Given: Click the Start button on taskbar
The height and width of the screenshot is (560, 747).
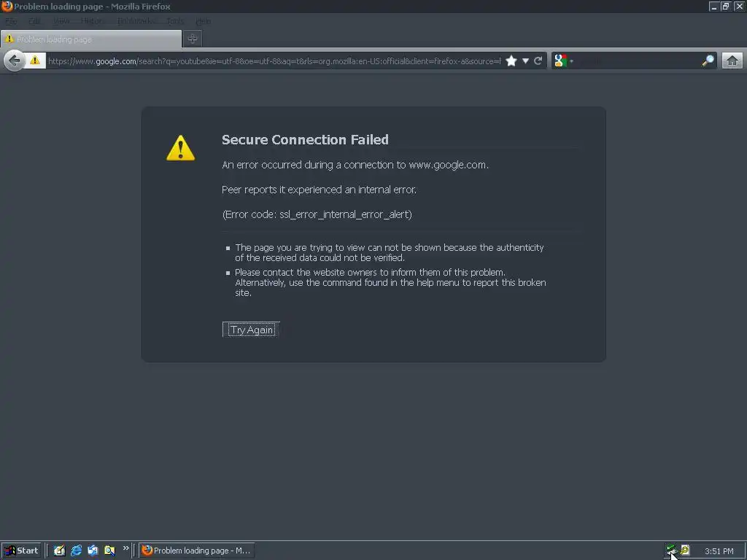Looking at the screenshot, I should click(x=21, y=551).
